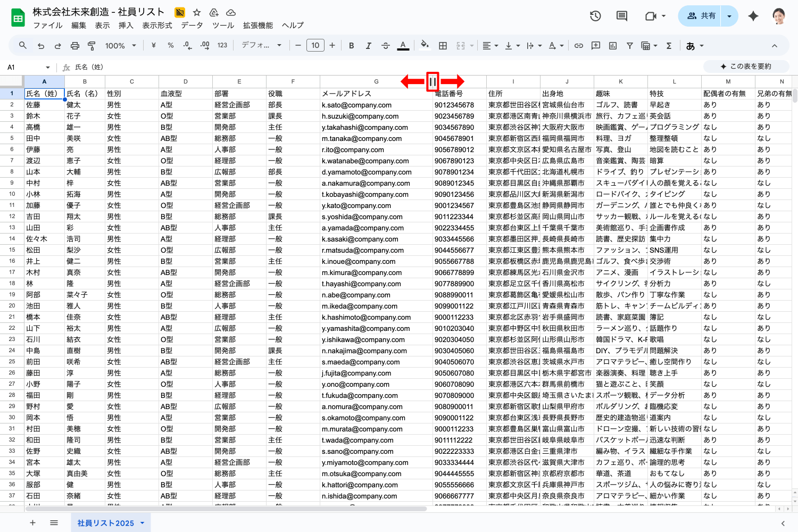The height and width of the screenshot is (532, 798).
Task: Open dropdown arrow on 社員リスト2025 tab
Action: coord(143,523)
